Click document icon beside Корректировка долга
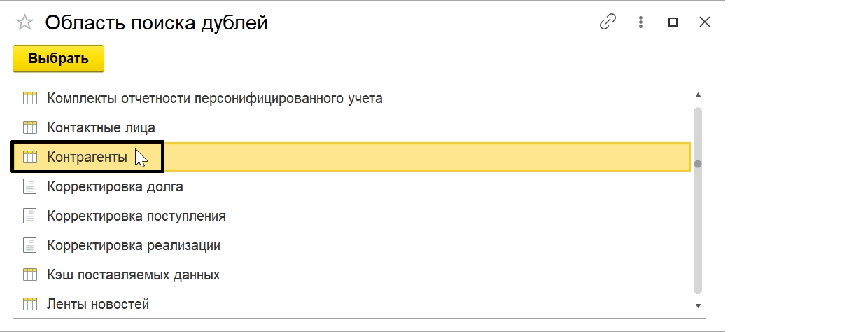Viewport: 868px width, 332px height. click(29, 187)
